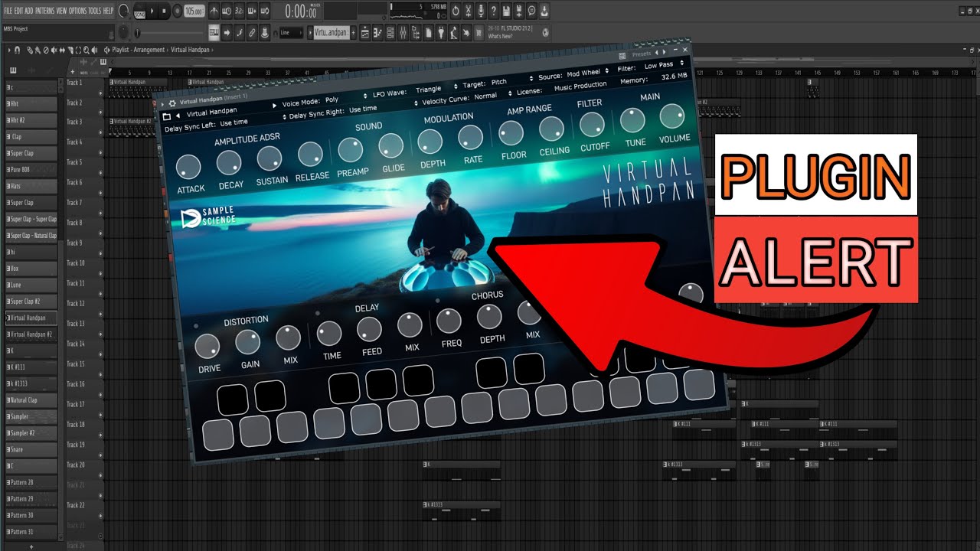Click the stamp icon in toolbar
Screen dimensions: 980x551
point(264,33)
